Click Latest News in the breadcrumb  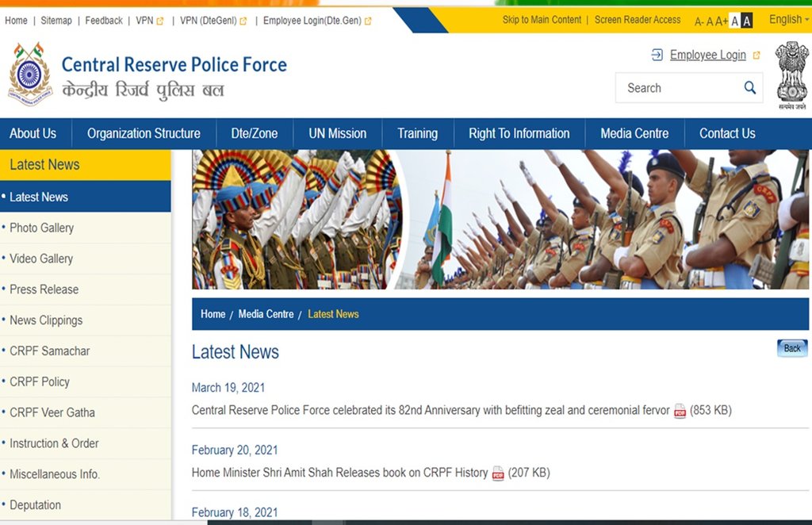[x=333, y=314]
